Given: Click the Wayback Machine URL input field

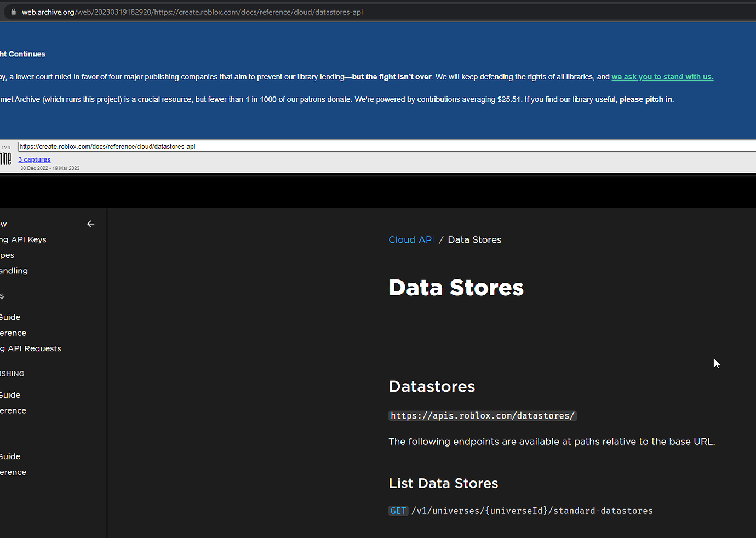Looking at the screenshot, I should (219, 146).
